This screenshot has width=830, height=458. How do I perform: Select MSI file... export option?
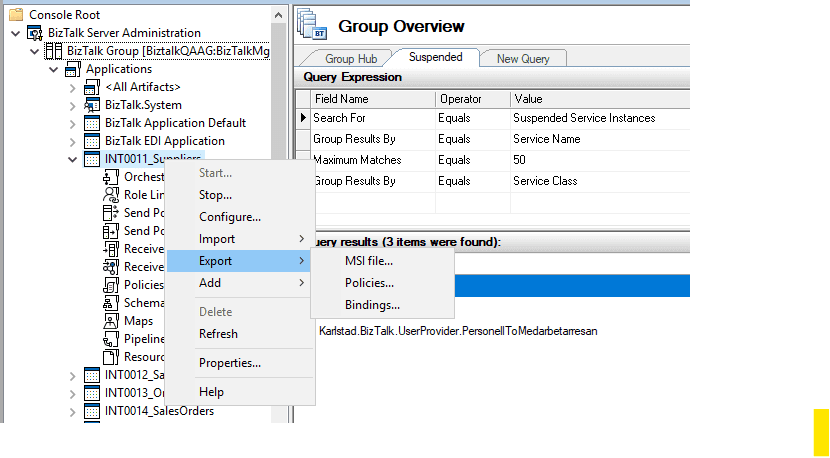382,261
